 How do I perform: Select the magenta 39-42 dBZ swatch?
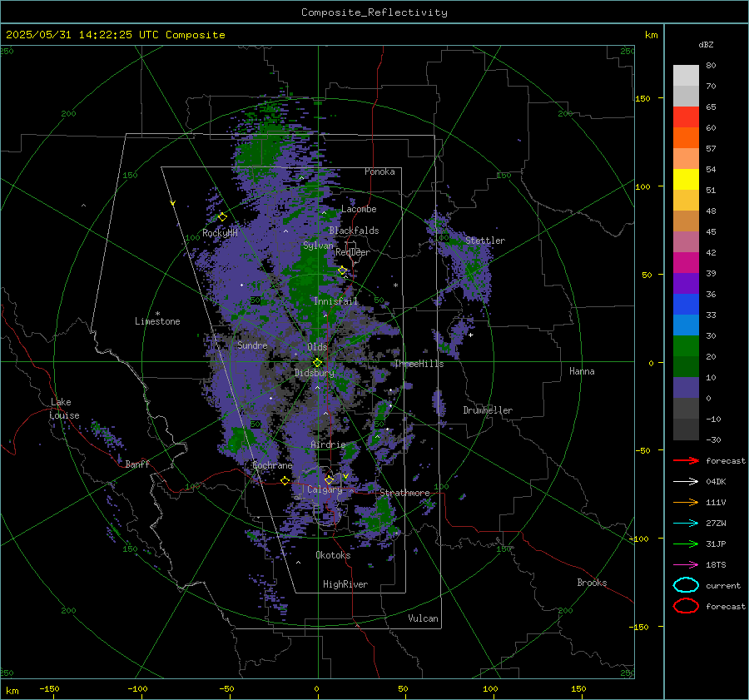[x=686, y=263]
